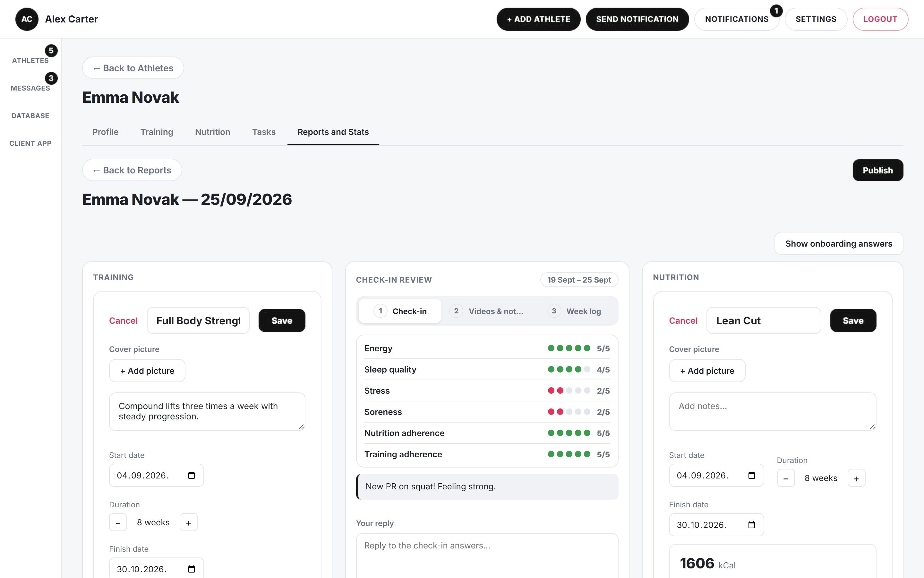The image size is (924, 578).
Task: Go back to Reports
Action: (x=132, y=170)
